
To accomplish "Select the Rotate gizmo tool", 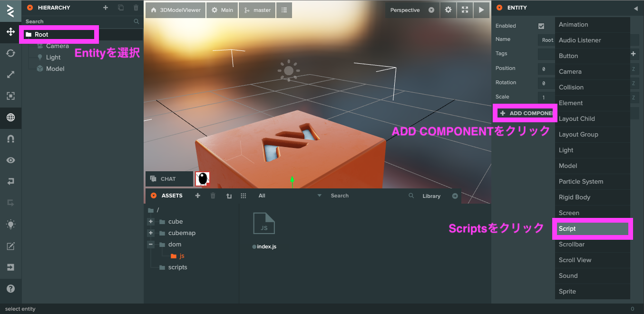I will coord(10,53).
